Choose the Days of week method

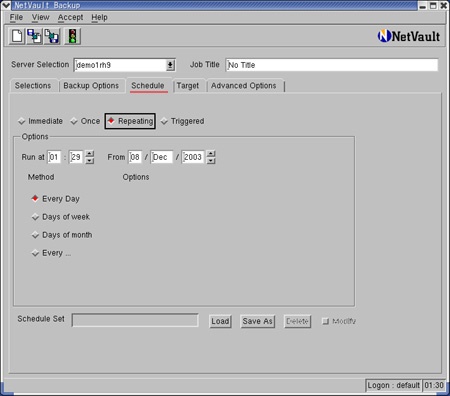61,217
